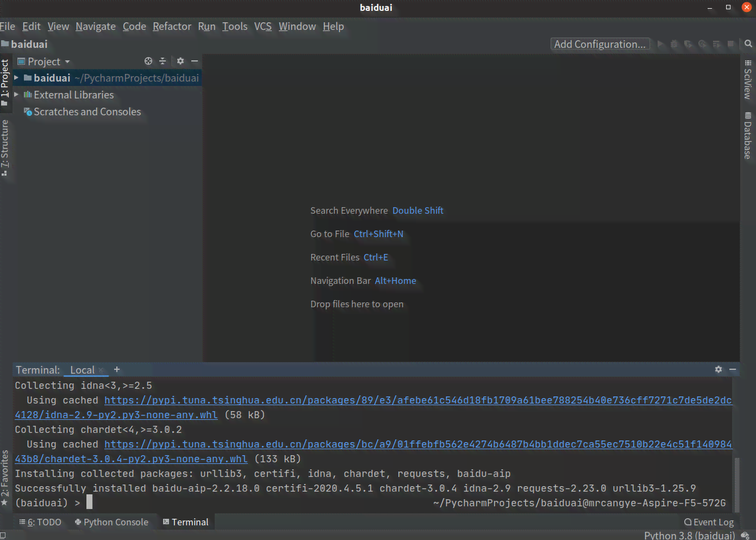756x540 pixels.
Task: Click the locate/scroll-from-source target icon
Action: pyautogui.click(x=148, y=61)
